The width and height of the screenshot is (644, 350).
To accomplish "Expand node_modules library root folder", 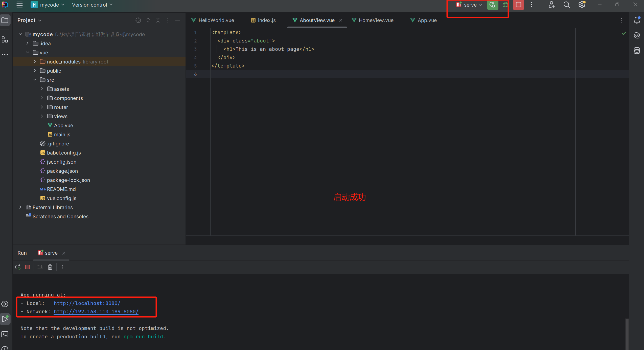I will tap(35, 61).
